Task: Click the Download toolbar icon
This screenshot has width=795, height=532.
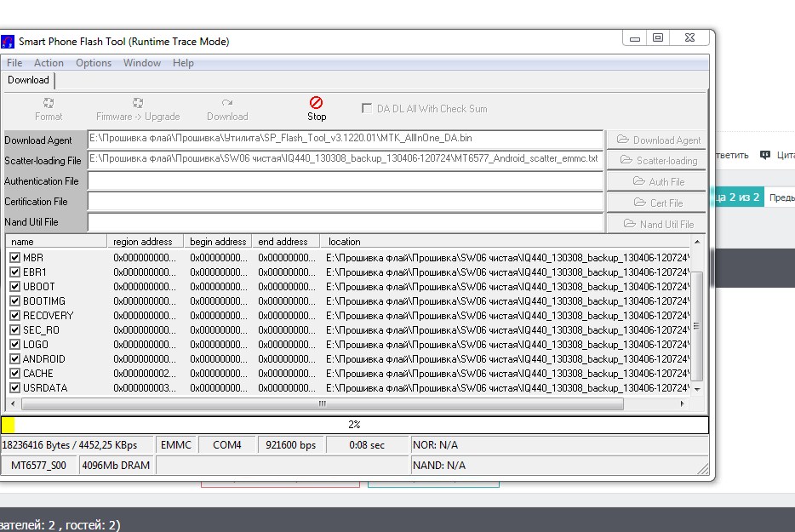Action: click(x=227, y=103)
